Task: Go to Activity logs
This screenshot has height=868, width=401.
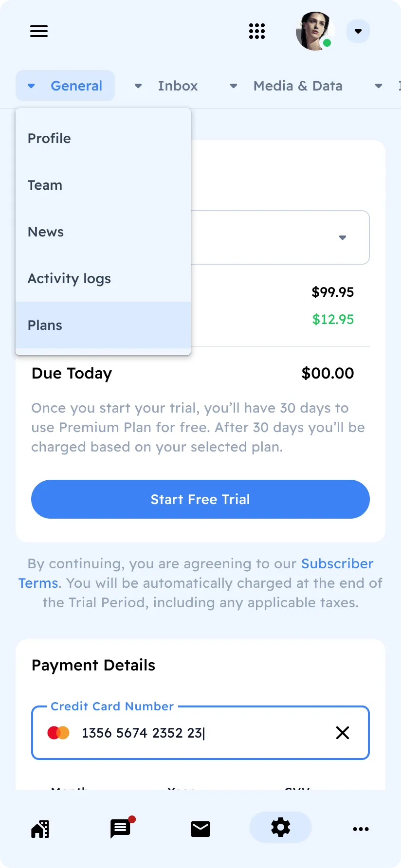Action: click(x=69, y=278)
